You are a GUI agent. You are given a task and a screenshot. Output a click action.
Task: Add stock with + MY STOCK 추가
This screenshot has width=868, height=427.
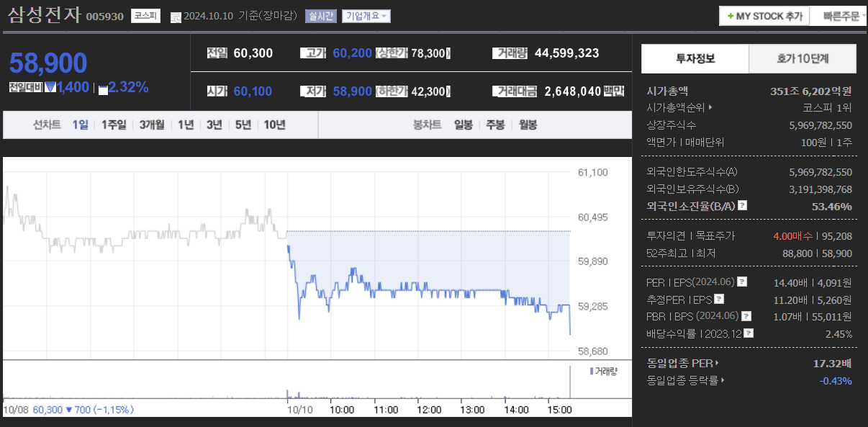(764, 16)
